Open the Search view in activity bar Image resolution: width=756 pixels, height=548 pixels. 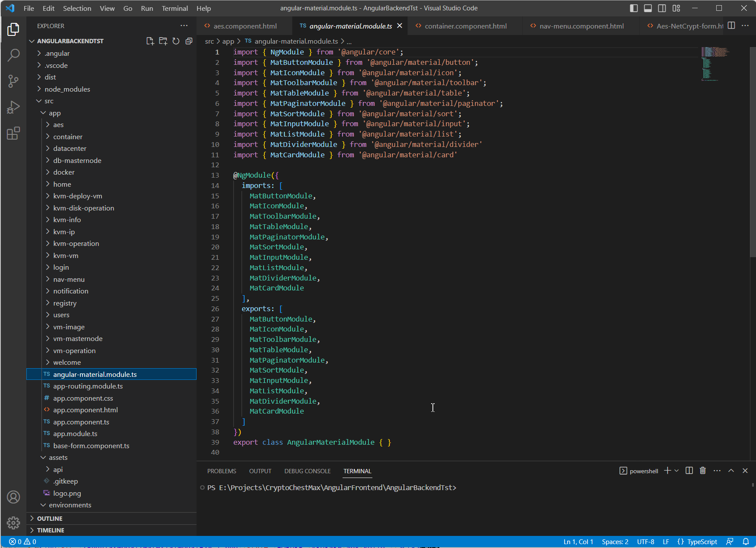click(x=13, y=55)
